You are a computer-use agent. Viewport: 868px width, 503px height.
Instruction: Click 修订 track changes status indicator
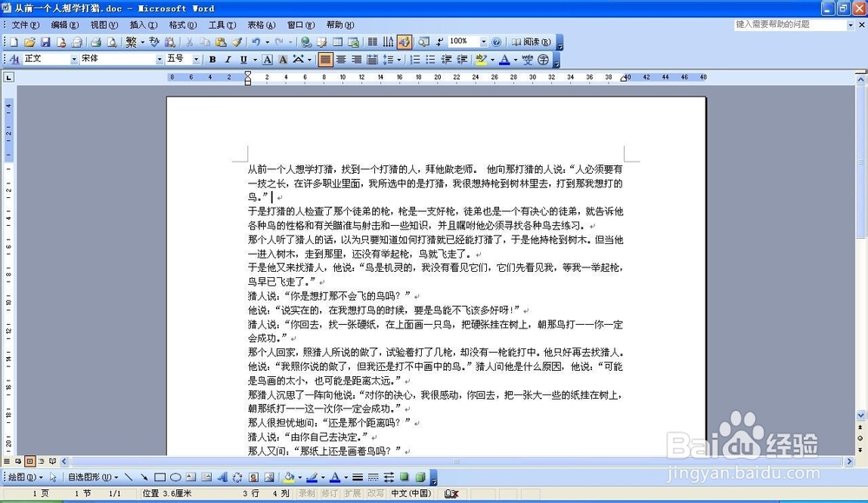tap(329, 493)
